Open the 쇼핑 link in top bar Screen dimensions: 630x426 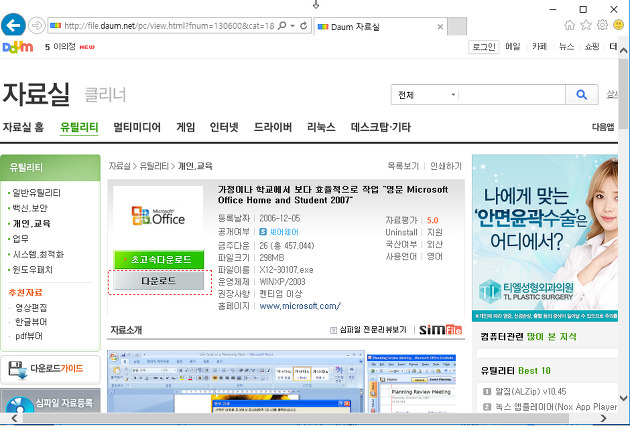[592, 47]
